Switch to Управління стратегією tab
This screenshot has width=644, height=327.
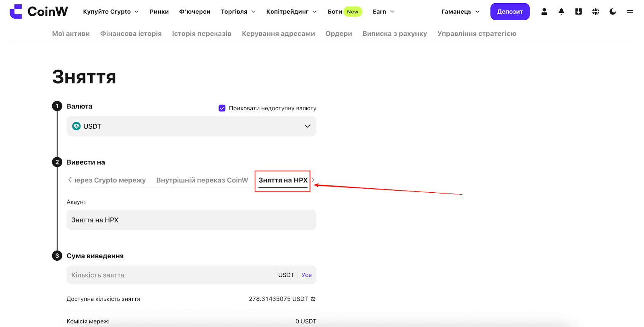click(x=477, y=34)
